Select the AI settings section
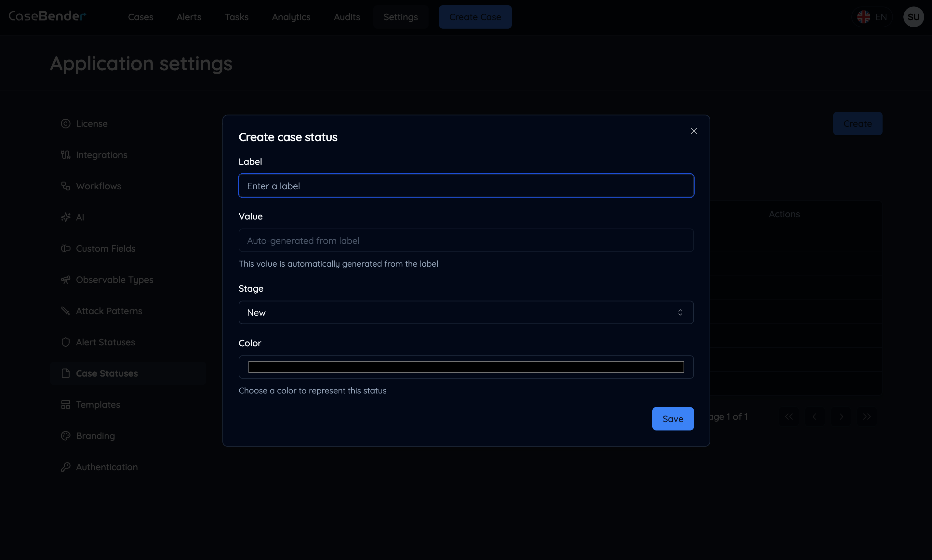 click(80, 217)
